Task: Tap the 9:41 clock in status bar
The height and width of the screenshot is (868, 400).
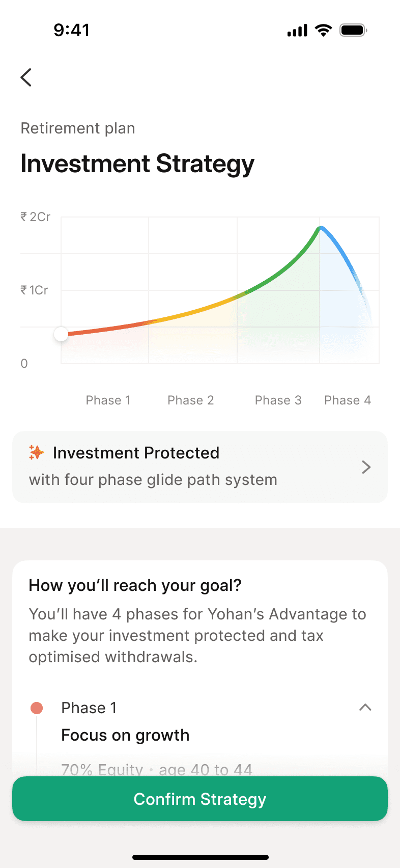Action: pyautogui.click(x=72, y=30)
